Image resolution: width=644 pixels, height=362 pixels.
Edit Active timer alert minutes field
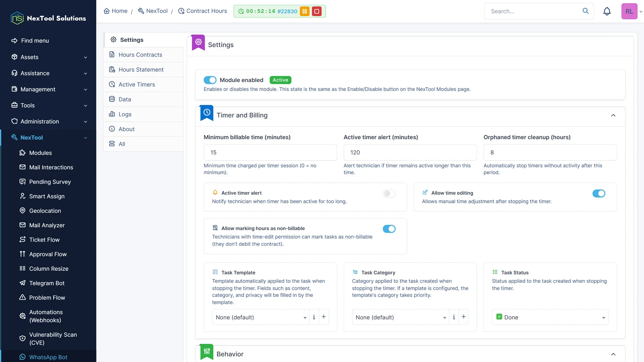pyautogui.click(x=410, y=152)
